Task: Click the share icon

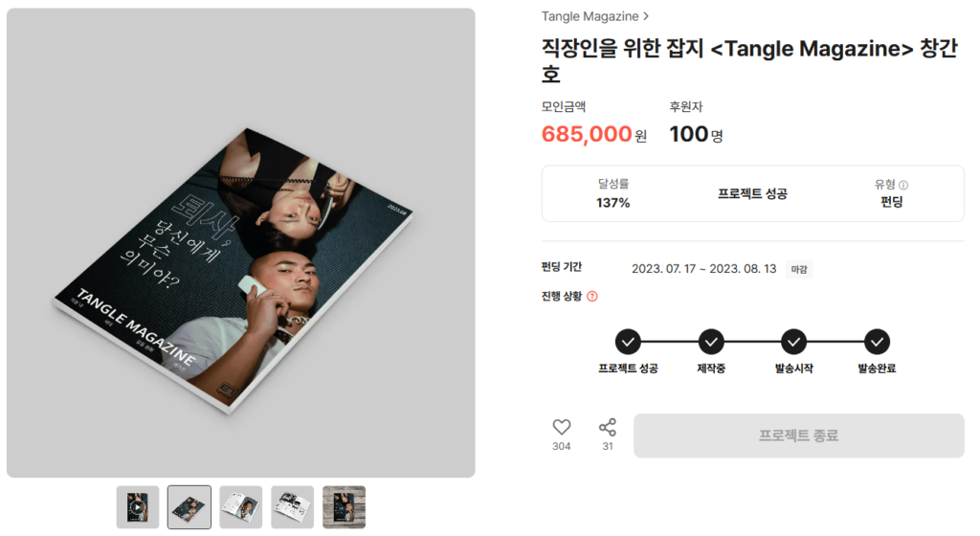Action: tap(608, 427)
